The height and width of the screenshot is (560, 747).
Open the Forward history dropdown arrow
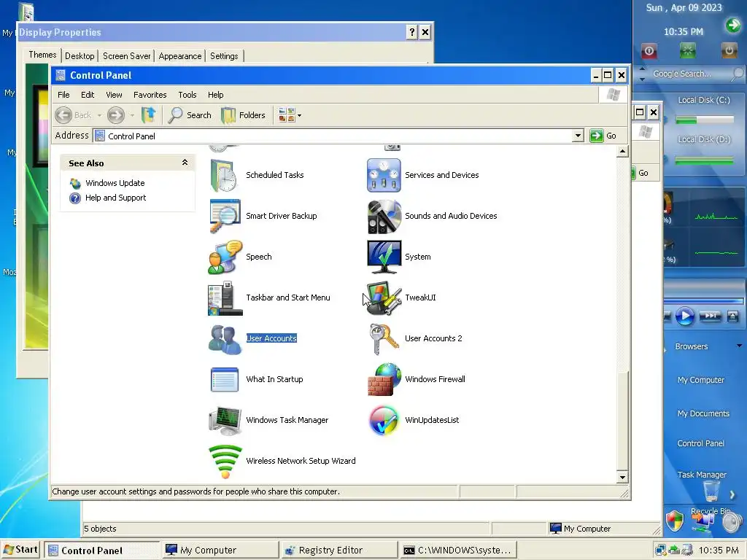point(132,115)
